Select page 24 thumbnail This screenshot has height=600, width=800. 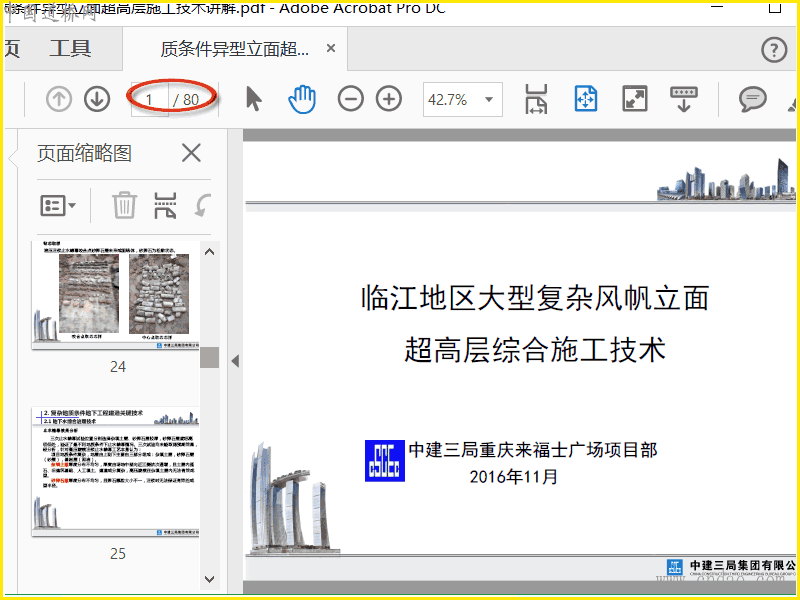pos(115,295)
